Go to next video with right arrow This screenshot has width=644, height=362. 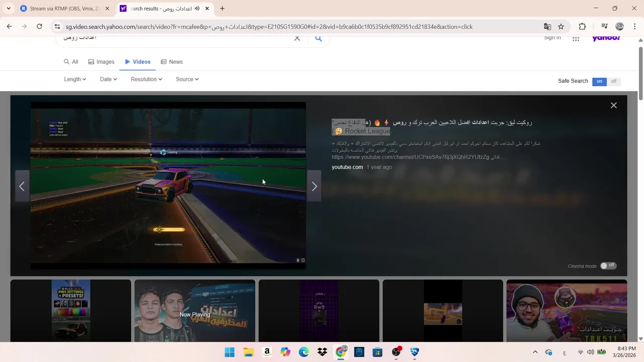pos(314,187)
